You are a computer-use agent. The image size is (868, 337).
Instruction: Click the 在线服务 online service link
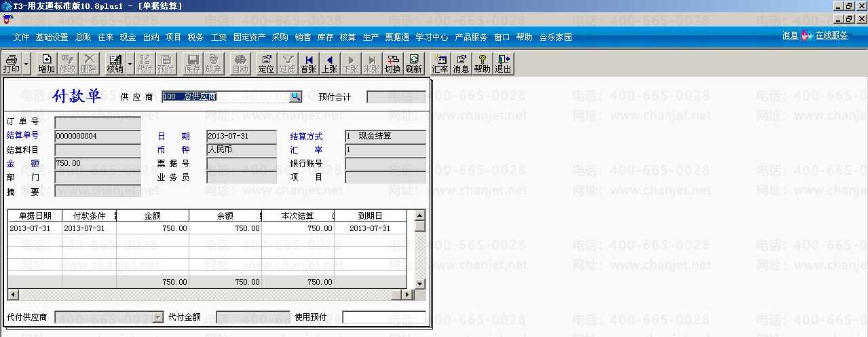click(831, 35)
